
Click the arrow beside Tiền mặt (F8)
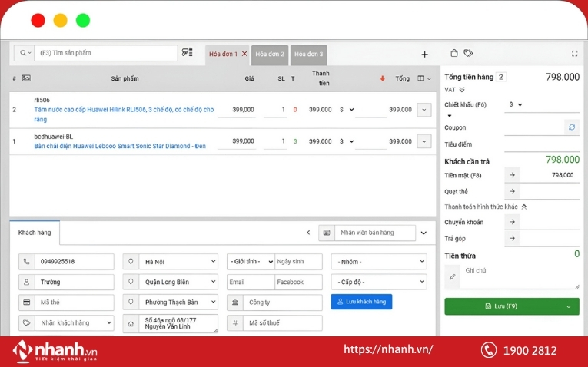tap(512, 175)
